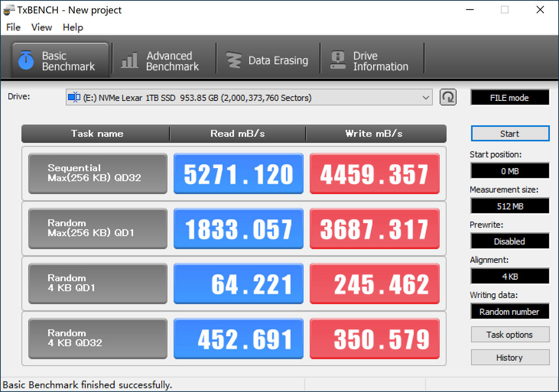Open the Alignment 4 KB selector

click(510, 276)
